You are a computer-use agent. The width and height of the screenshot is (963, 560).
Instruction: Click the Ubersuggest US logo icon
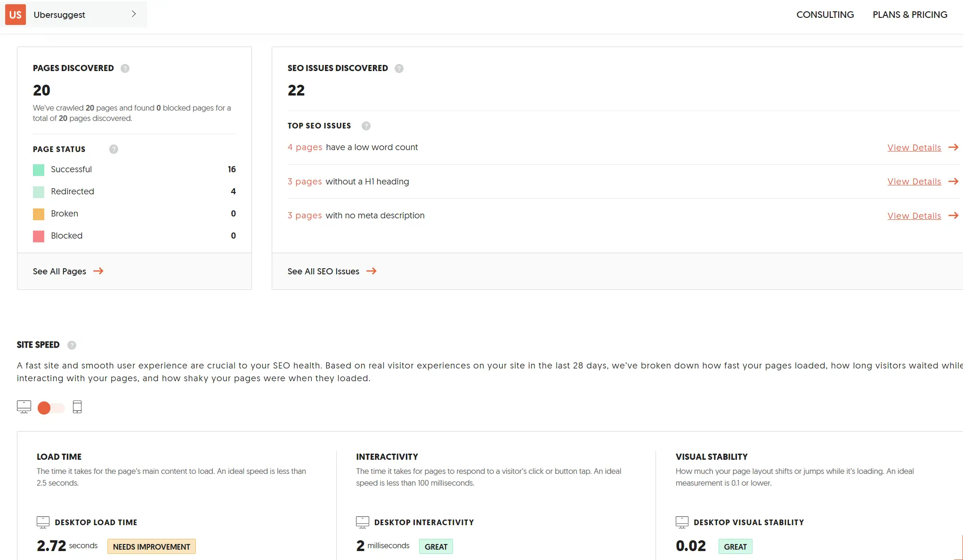point(15,14)
